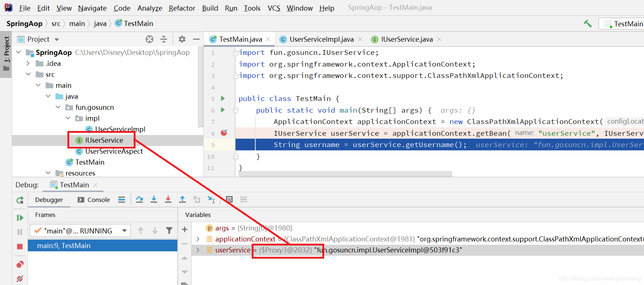Open Evaluate Expression calculator icon

(229, 199)
